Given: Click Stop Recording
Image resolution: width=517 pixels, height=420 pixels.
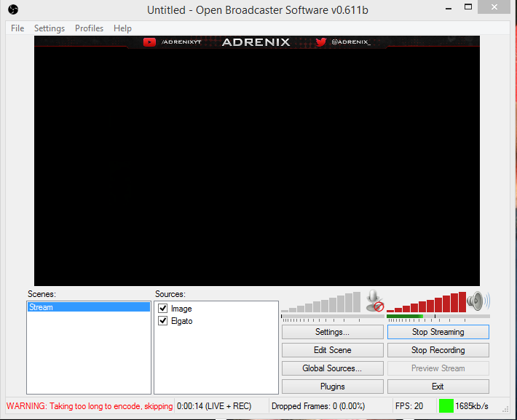Looking at the screenshot, I should tap(438, 350).
